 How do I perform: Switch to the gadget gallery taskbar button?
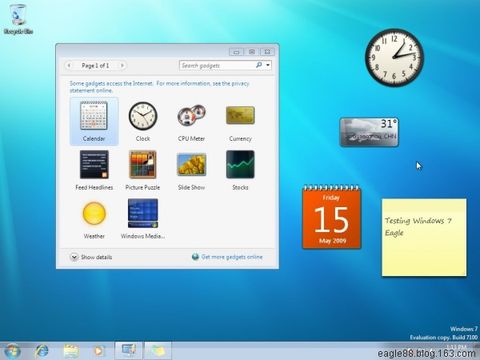coord(129,350)
